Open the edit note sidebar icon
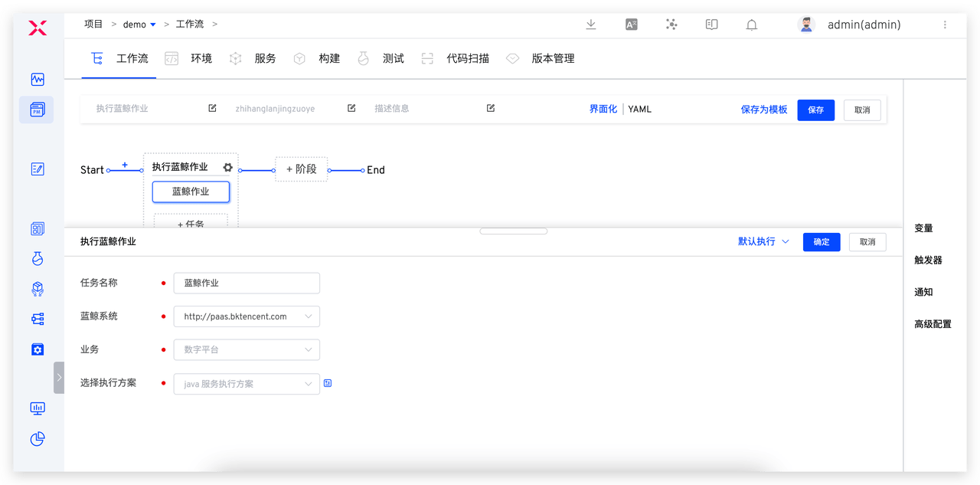Screen dimensions: 980x485 [x=38, y=169]
